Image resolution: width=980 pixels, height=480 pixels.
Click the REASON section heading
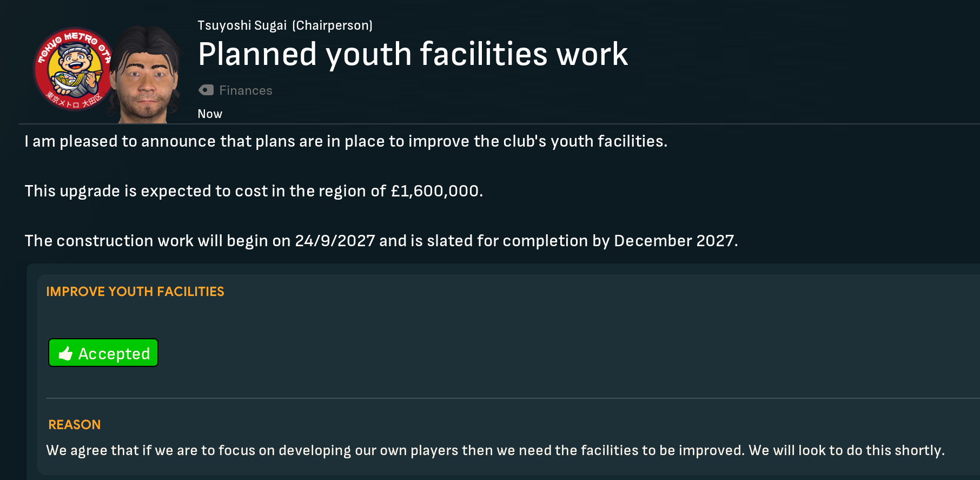click(x=75, y=425)
